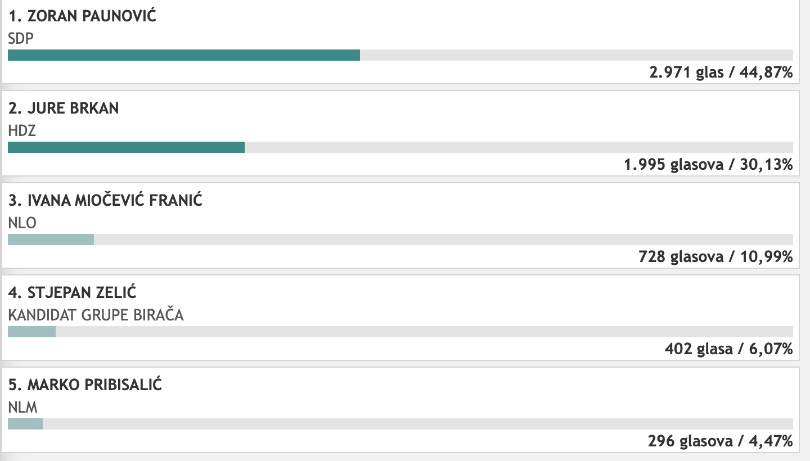
Task: Click candidate name Zoran Paunović
Action: coord(91,16)
